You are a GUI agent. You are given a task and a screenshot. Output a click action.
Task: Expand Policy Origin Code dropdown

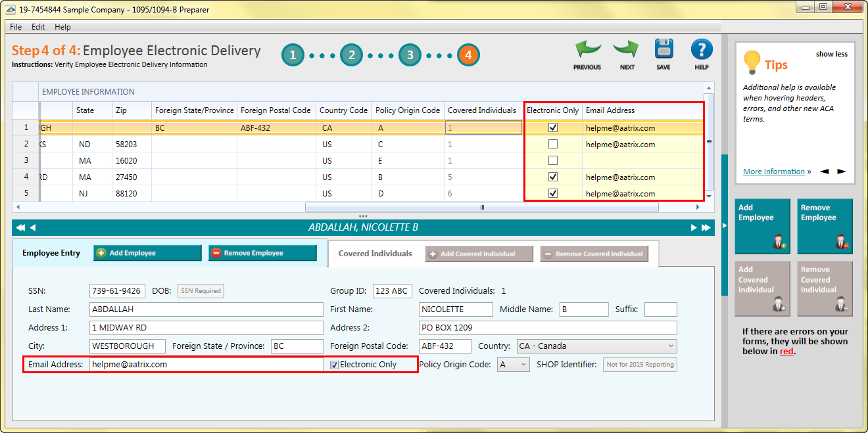coord(513,365)
